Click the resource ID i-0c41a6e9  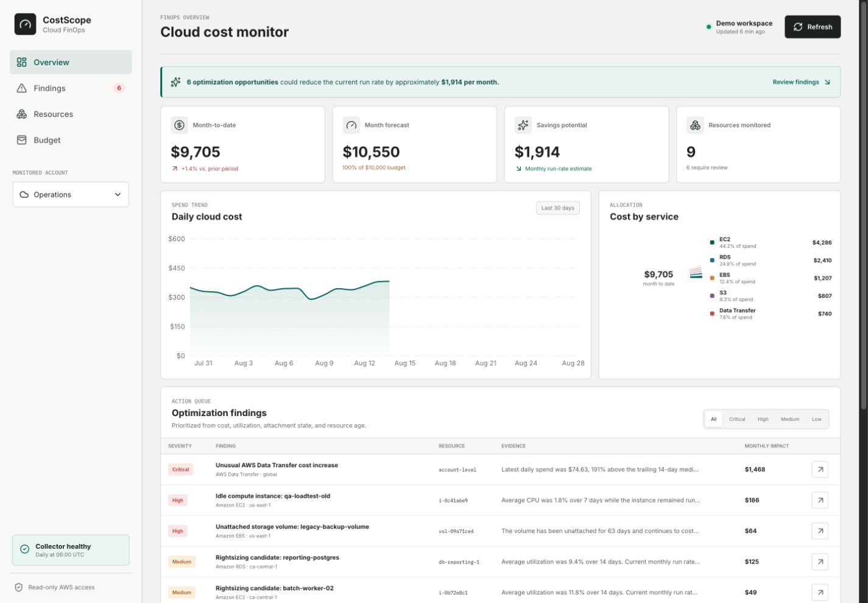pyautogui.click(x=453, y=501)
